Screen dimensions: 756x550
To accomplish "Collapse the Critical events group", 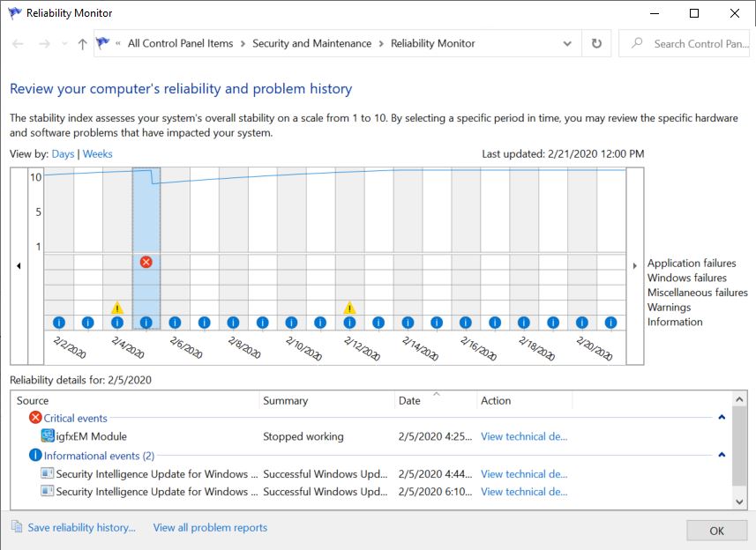I will point(722,417).
